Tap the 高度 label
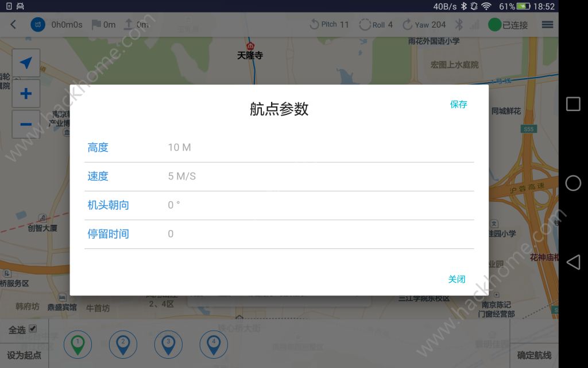 pyautogui.click(x=98, y=148)
